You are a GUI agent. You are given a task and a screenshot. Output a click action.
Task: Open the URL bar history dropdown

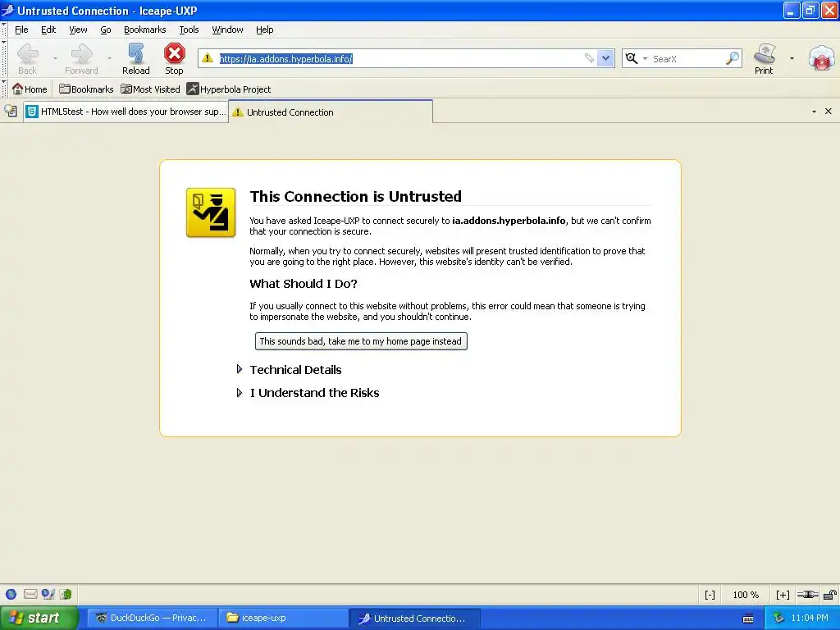(x=605, y=58)
